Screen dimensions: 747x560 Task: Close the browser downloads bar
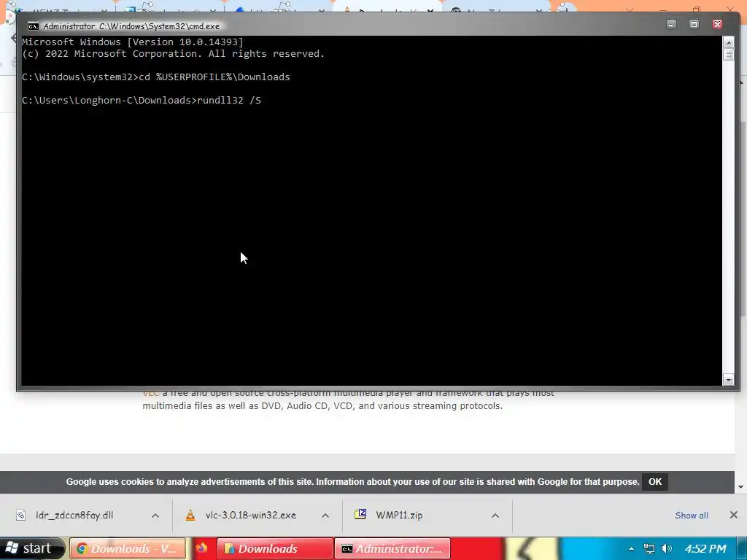click(x=734, y=515)
